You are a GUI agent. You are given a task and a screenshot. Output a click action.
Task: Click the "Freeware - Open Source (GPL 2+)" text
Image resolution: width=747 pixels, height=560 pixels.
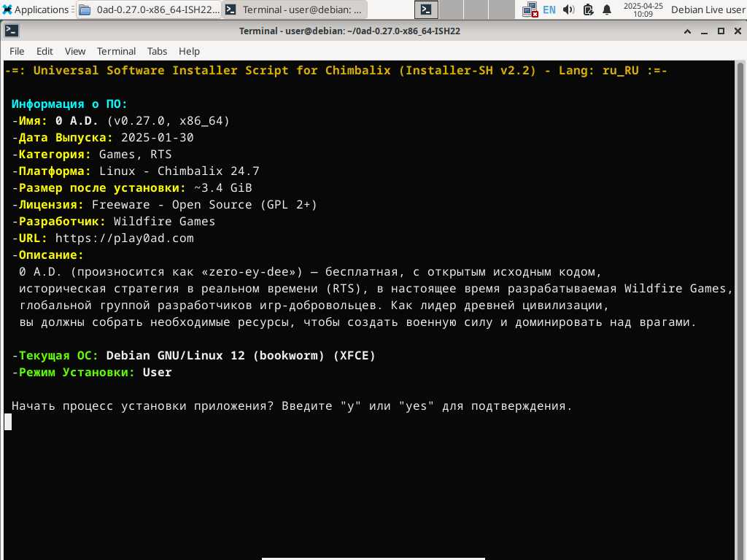coord(204,205)
